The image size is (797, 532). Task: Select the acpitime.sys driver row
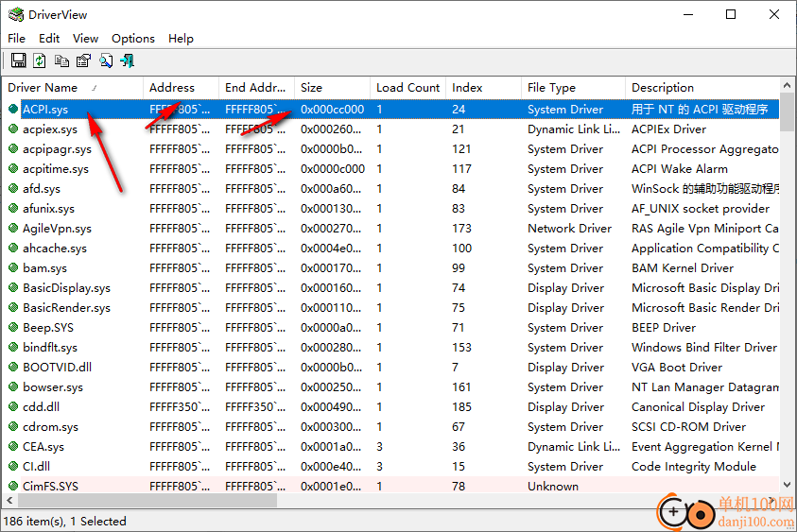(391, 169)
